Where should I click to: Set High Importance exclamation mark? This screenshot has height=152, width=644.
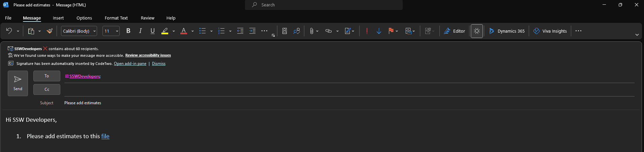click(x=367, y=31)
